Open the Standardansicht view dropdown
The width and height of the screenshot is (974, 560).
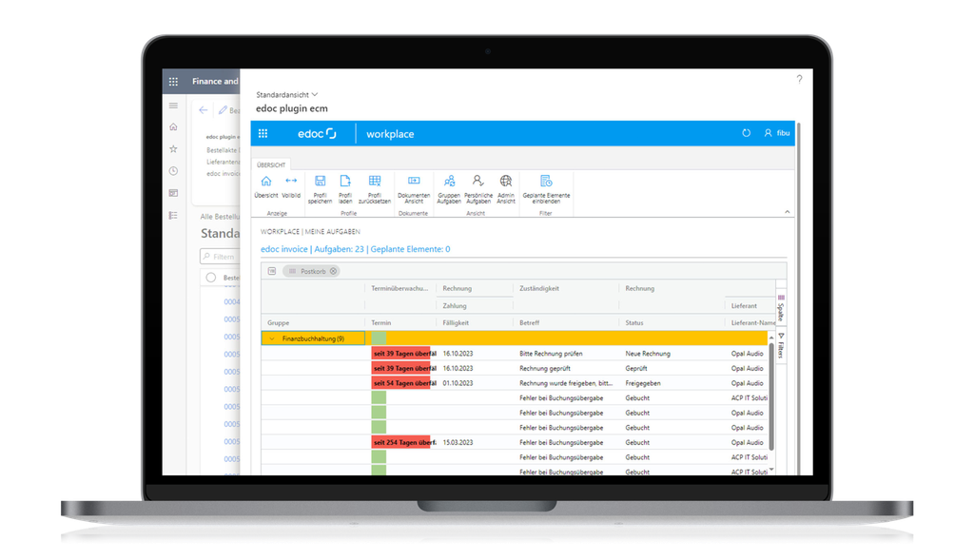(x=287, y=94)
